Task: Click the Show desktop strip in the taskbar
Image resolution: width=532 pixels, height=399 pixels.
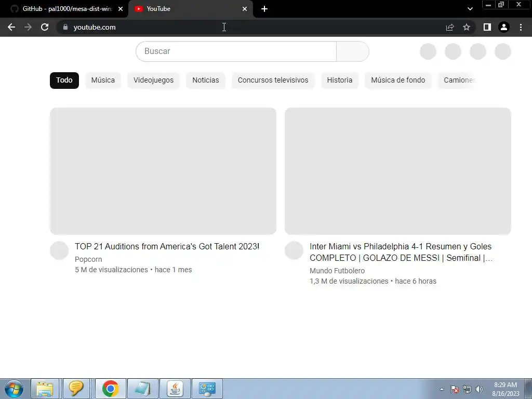Action: (528, 389)
